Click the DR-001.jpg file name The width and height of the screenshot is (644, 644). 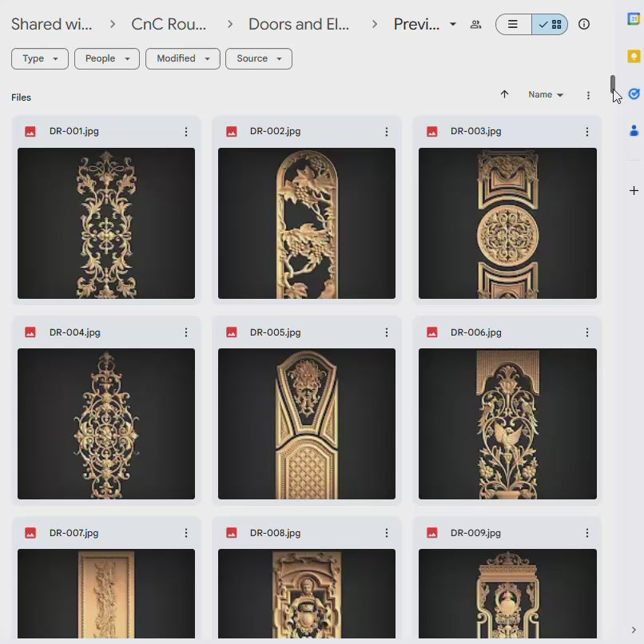pos(74,131)
